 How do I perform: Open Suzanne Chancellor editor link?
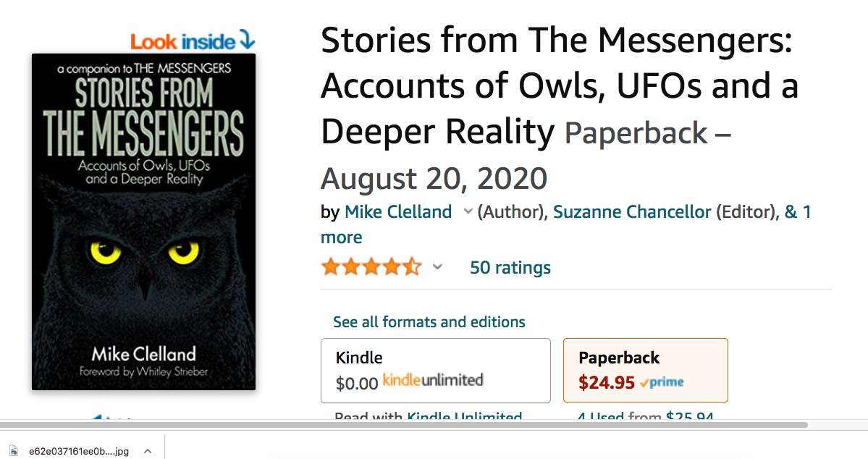pos(631,211)
